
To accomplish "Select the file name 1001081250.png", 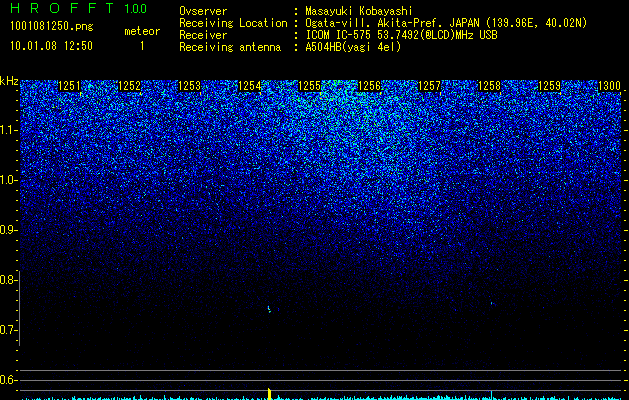I will coord(51,26).
